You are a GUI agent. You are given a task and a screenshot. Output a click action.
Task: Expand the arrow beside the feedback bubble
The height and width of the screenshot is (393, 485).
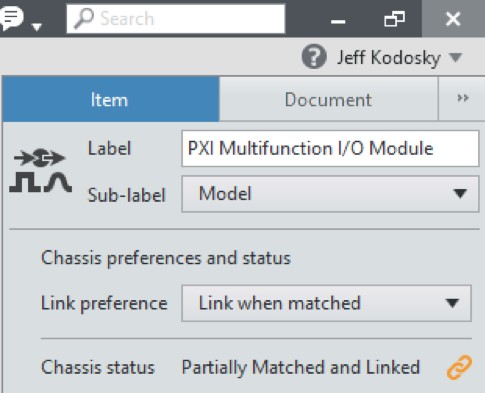[x=37, y=27]
